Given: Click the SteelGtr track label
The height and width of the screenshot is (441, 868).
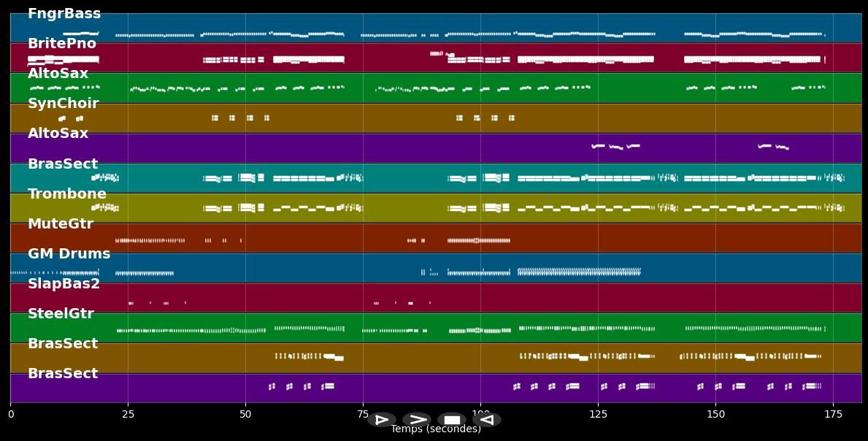Looking at the screenshot, I should pos(61,314).
